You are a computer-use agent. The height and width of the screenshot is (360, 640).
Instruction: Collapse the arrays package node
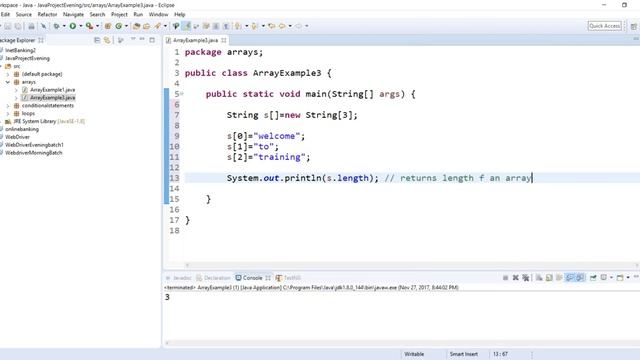8,82
